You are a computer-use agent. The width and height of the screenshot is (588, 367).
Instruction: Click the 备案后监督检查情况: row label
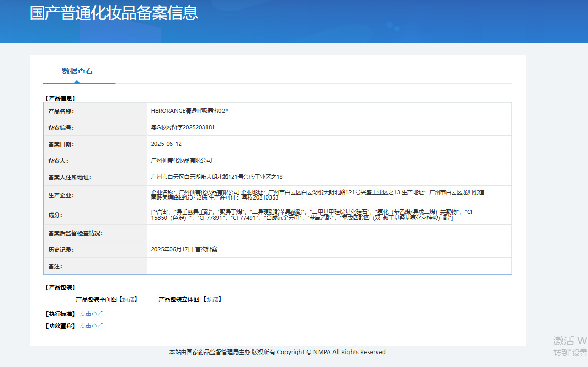coord(75,233)
